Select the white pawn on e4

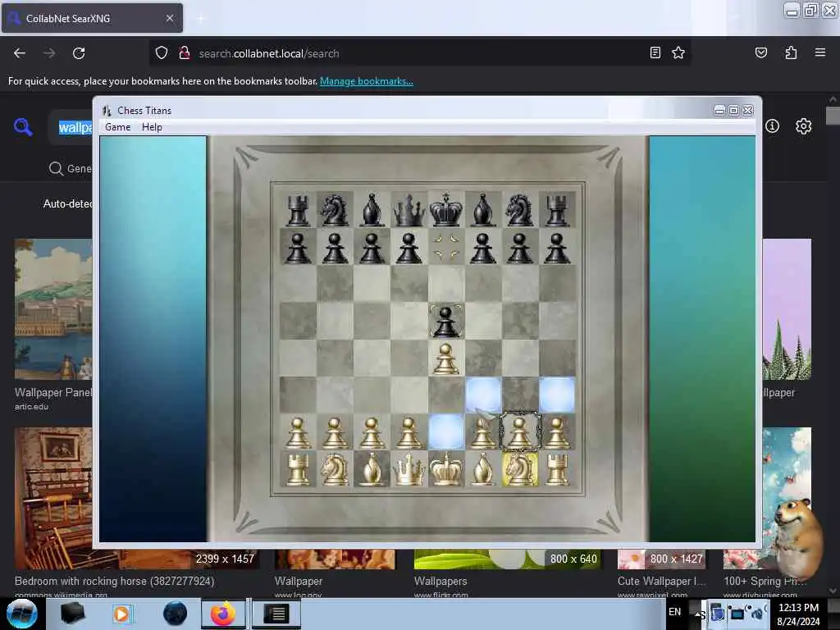[x=445, y=358]
